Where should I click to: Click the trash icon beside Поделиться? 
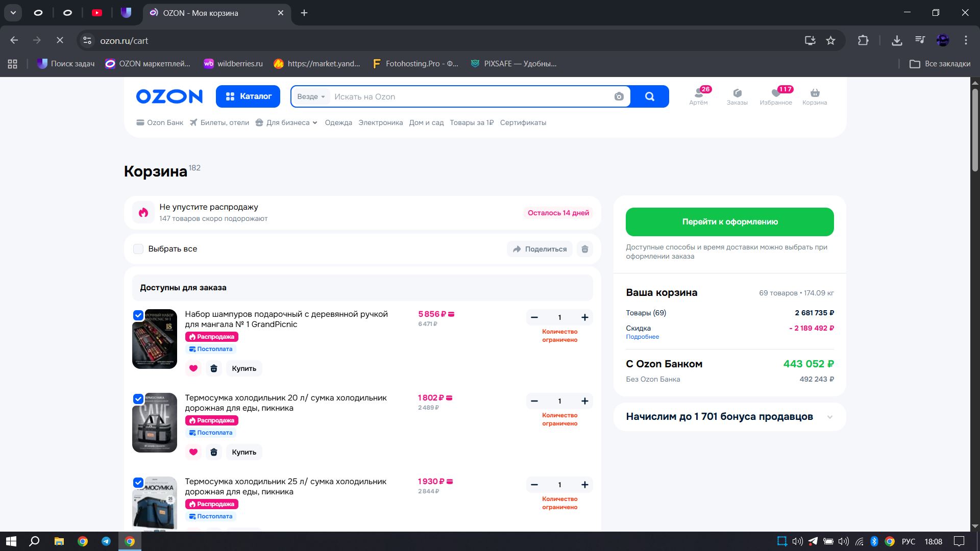585,249
